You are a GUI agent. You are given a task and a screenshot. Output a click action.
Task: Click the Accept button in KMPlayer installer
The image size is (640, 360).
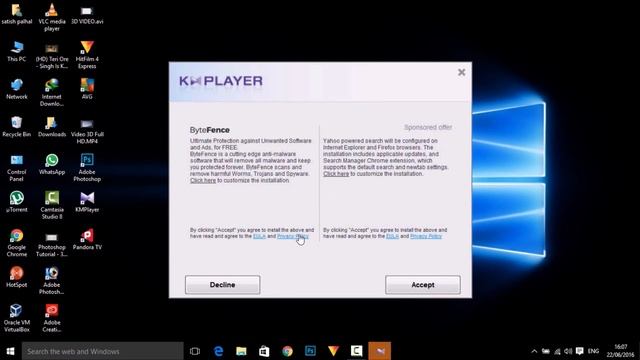pos(423,285)
